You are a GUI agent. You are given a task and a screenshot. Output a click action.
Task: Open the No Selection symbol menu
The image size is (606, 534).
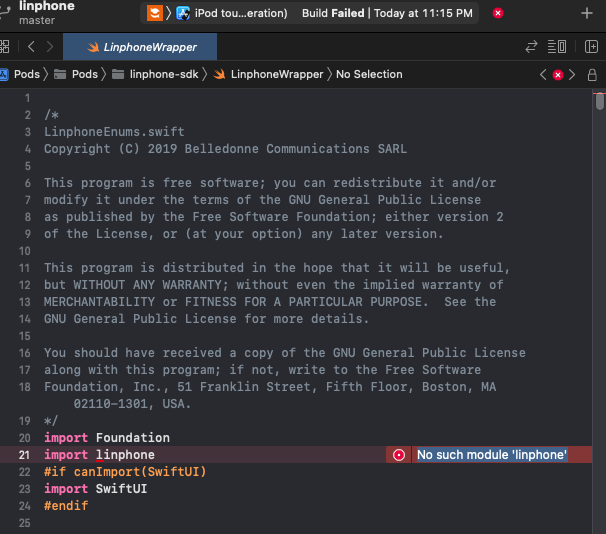(369, 74)
